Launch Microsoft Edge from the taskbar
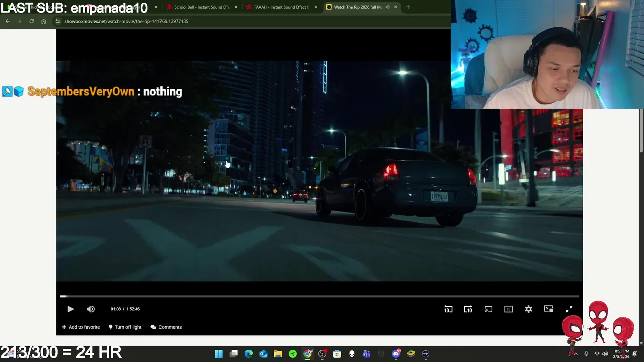The width and height of the screenshot is (644, 362). pyautogui.click(x=249, y=354)
